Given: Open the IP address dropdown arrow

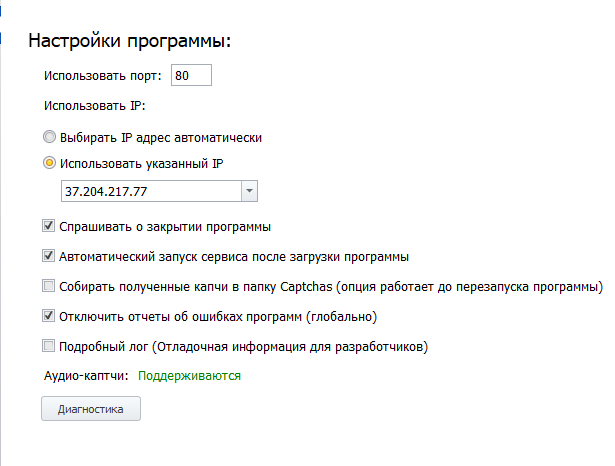Looking at the screenshot, I should (249, 191).
